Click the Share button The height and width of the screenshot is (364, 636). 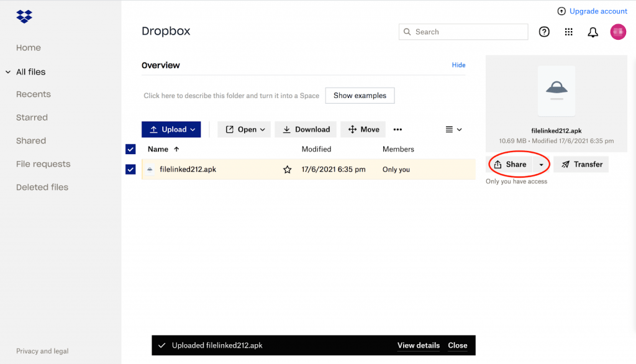coord(511,165)
